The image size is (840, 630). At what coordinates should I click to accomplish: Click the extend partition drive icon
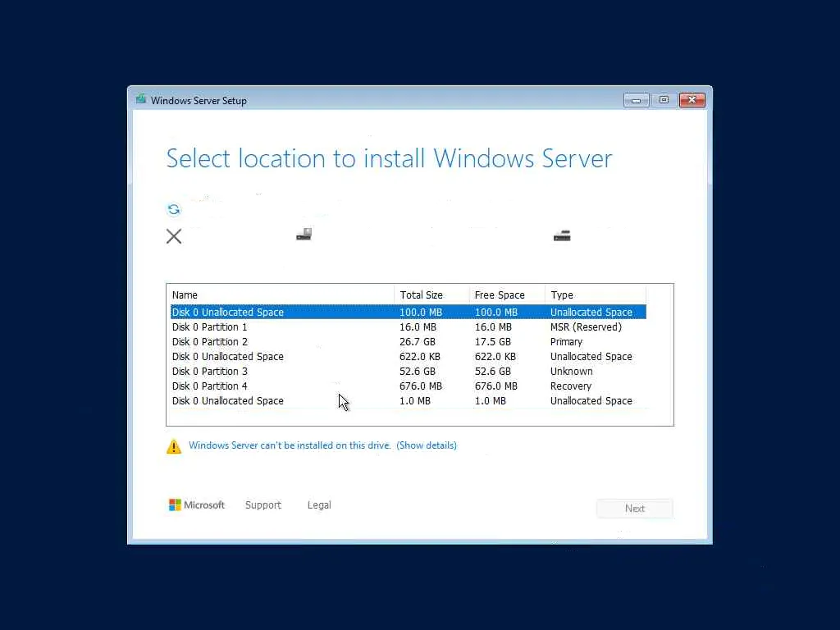pyautogui.click(x=562, y=235)
